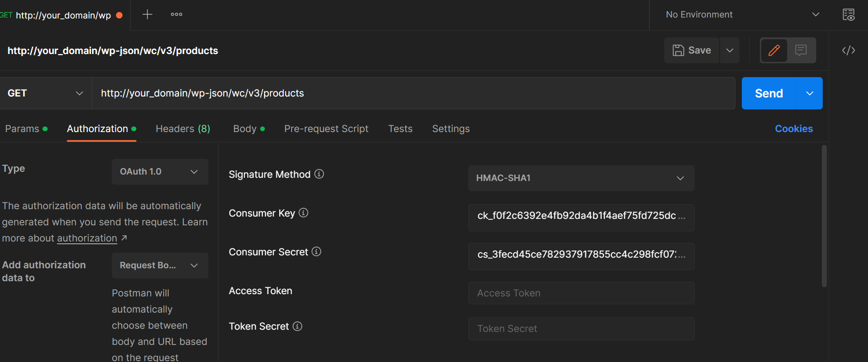Open the No Environment selector
The width and height of the screenshot is (868, 362).
pyautogui.click(x=742, y=15)
